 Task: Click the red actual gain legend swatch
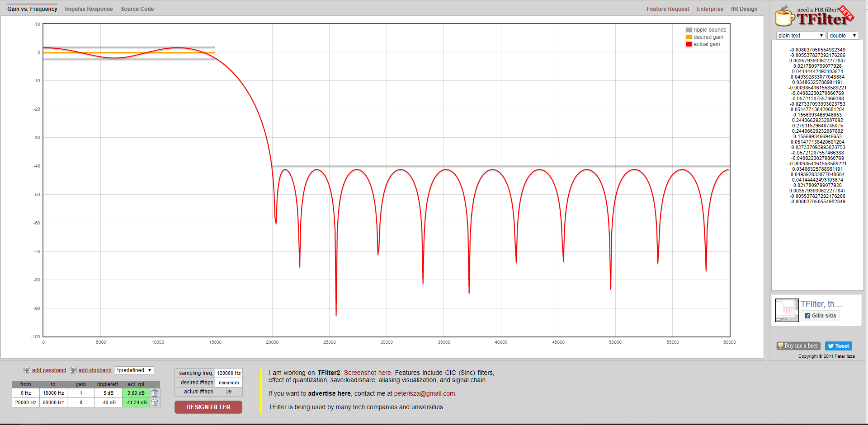[x=689, y=44]
